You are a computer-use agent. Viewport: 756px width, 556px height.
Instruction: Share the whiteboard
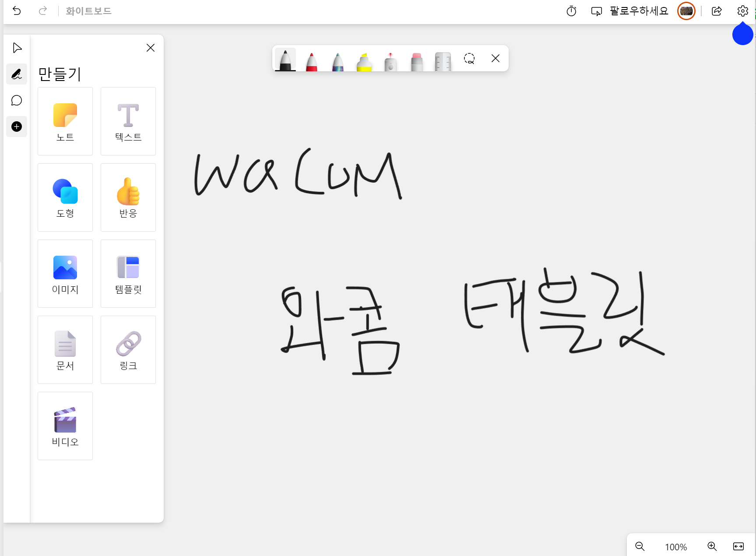point(717,11)
